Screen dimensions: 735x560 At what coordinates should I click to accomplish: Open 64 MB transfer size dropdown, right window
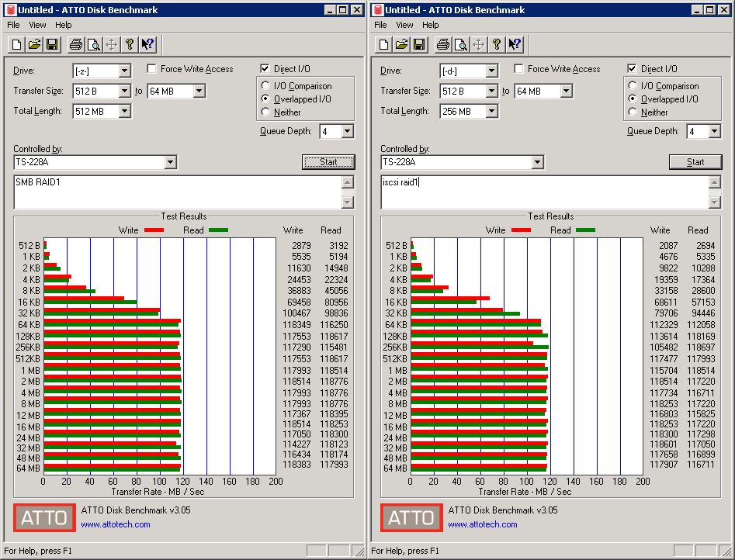pyautogui.click(x=567, y=91)
